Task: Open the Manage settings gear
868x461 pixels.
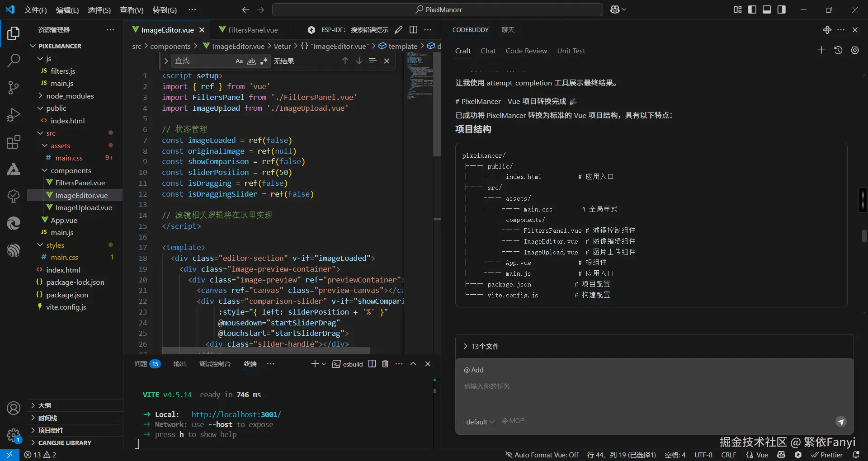Action: click(14, 435)
